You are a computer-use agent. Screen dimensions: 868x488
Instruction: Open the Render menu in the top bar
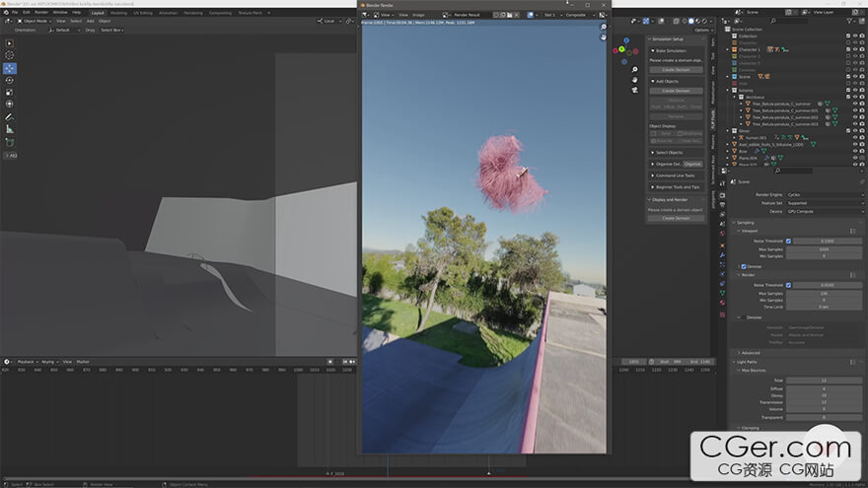tap(43, 12)
